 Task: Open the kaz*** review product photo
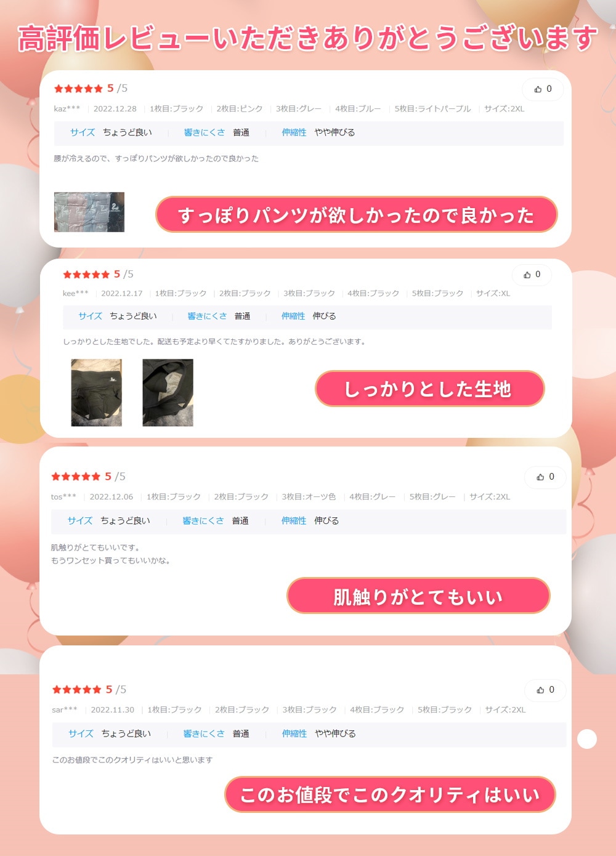(89, 212)
